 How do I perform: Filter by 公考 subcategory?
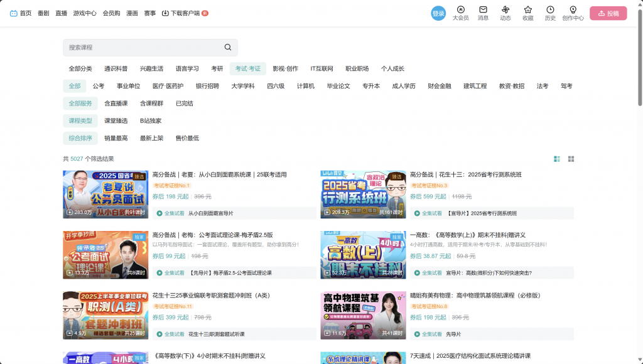(99, 86)
